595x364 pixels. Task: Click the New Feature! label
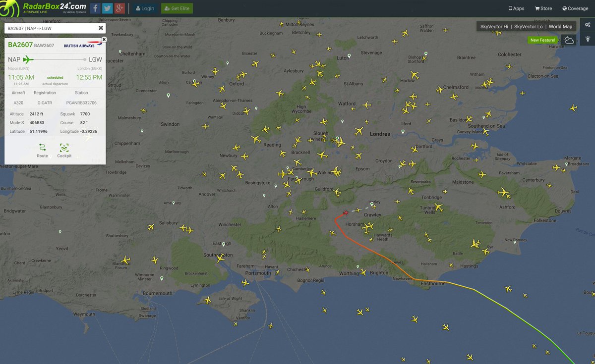point(542,40)
